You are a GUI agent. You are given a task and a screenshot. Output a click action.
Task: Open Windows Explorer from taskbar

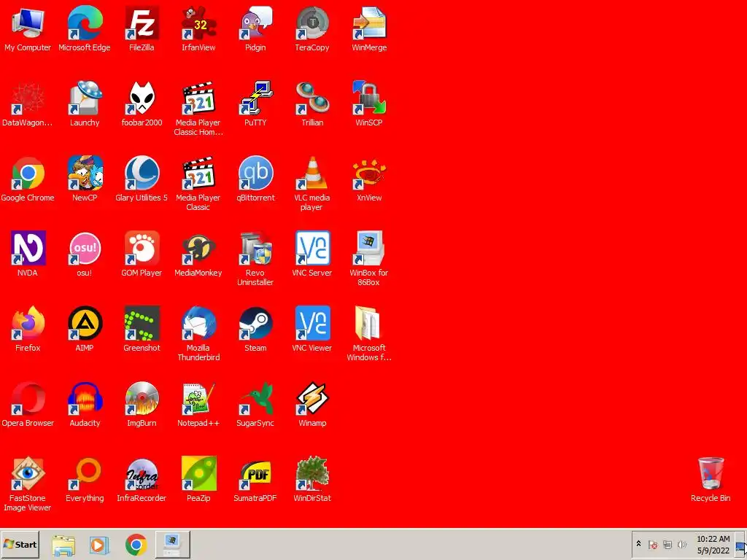pyautogui.click(x=63, y=545)
